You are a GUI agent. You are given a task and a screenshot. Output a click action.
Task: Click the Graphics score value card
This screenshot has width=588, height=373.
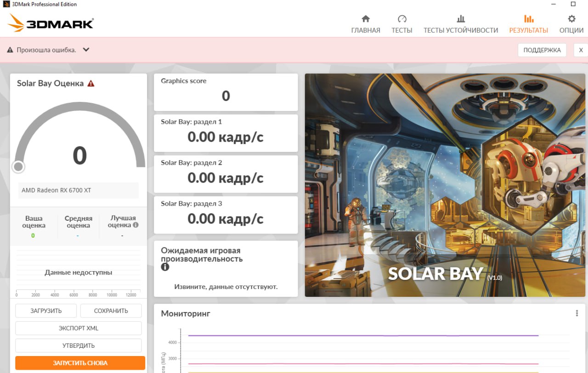(226, 92)
